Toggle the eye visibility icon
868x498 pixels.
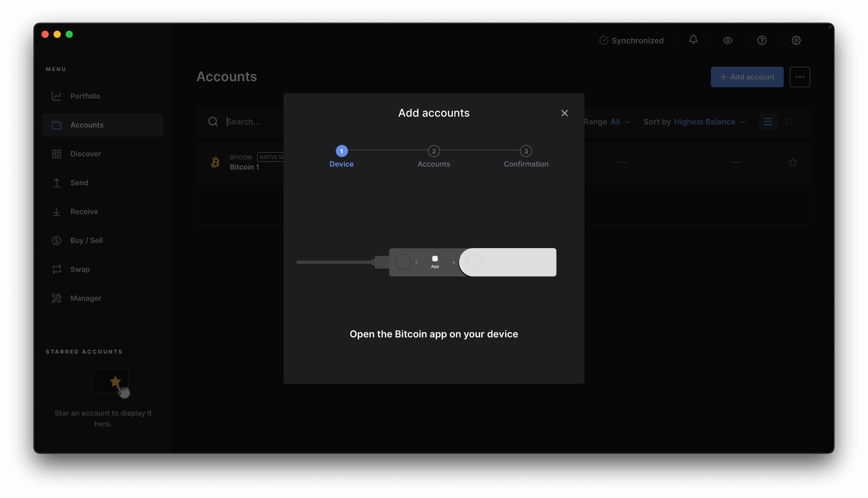click(x=727, y=41)
